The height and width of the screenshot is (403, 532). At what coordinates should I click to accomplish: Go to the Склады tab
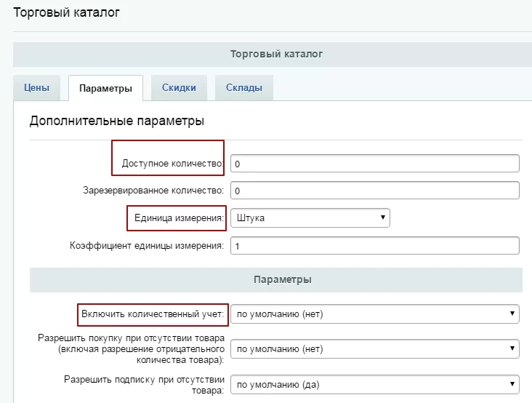click(244, 88)
